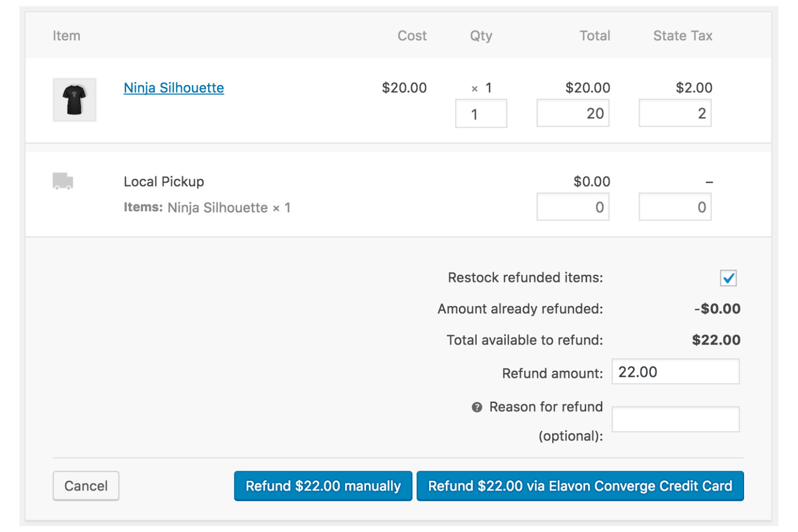Toggle the Restock refunded items checkbox

click(728, 278)
